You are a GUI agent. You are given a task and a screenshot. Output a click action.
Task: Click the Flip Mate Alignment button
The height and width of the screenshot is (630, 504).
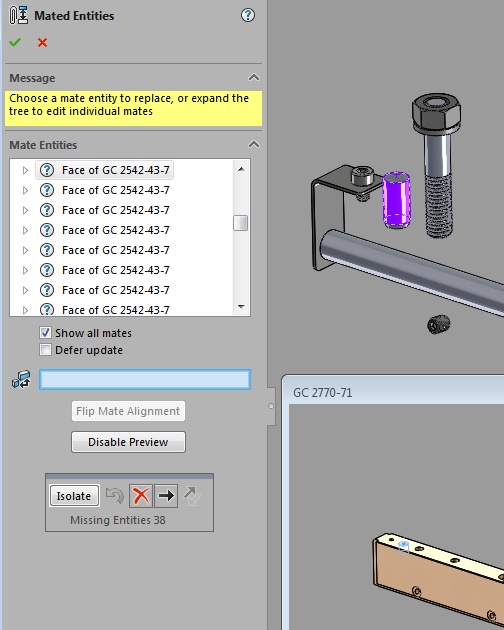(128, 411)
